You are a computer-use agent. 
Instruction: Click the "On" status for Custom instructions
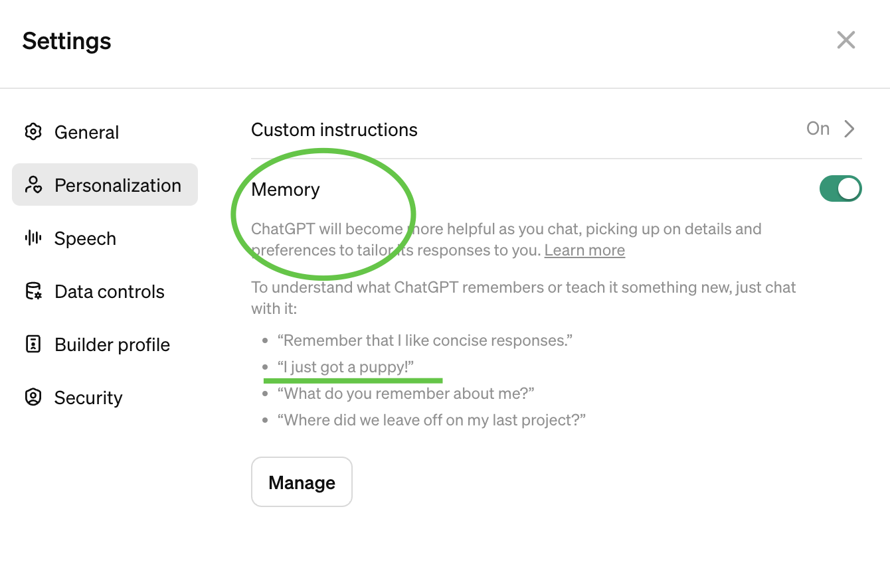[x=818, y=129]
